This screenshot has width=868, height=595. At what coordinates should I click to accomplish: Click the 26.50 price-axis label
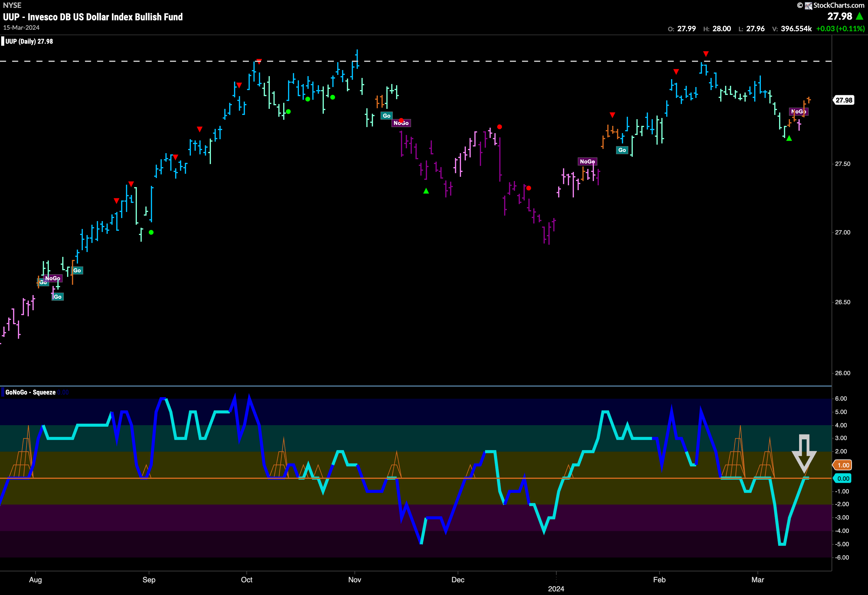[x=843, y=302]
